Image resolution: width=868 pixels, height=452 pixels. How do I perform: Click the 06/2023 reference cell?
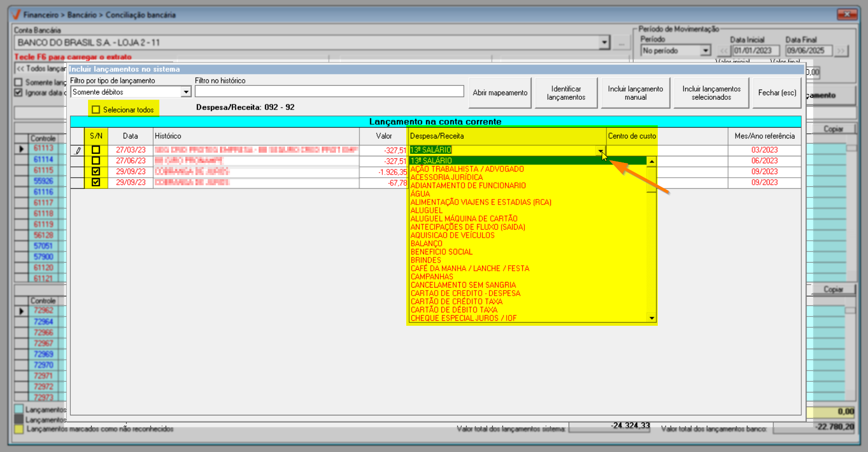tap(764, 160)
